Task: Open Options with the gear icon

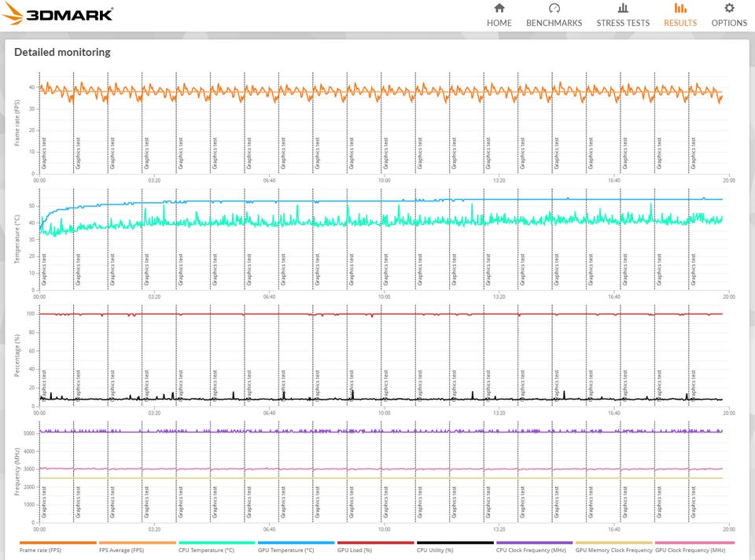Action: click(x=729, y=9)
